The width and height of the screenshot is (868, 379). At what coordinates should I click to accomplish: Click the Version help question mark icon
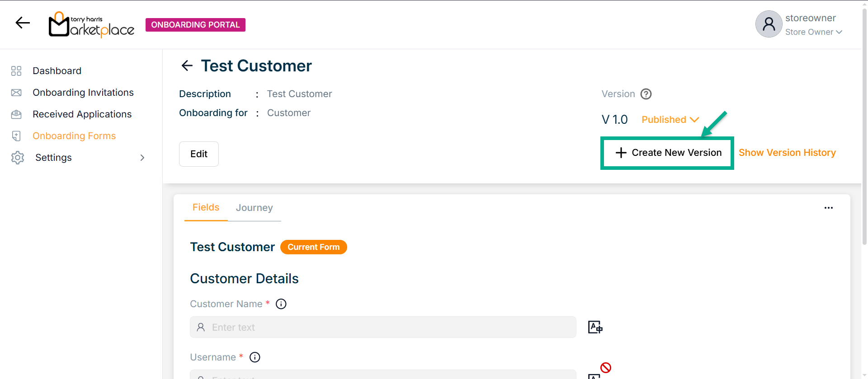click(646, 94)
